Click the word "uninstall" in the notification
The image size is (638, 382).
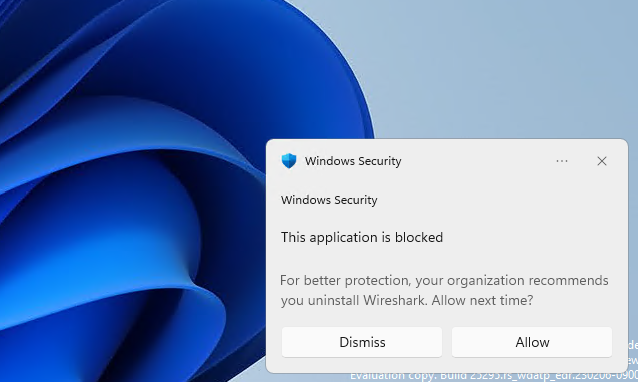[x=333, y=300]
